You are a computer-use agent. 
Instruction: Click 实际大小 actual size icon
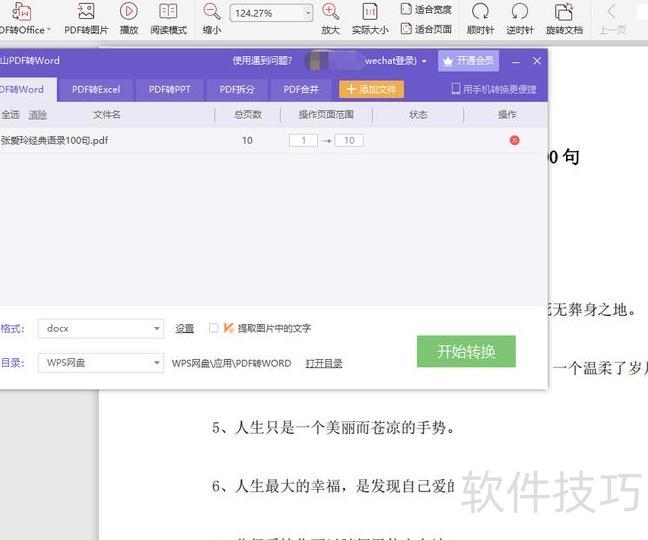[x=370, y=13]
